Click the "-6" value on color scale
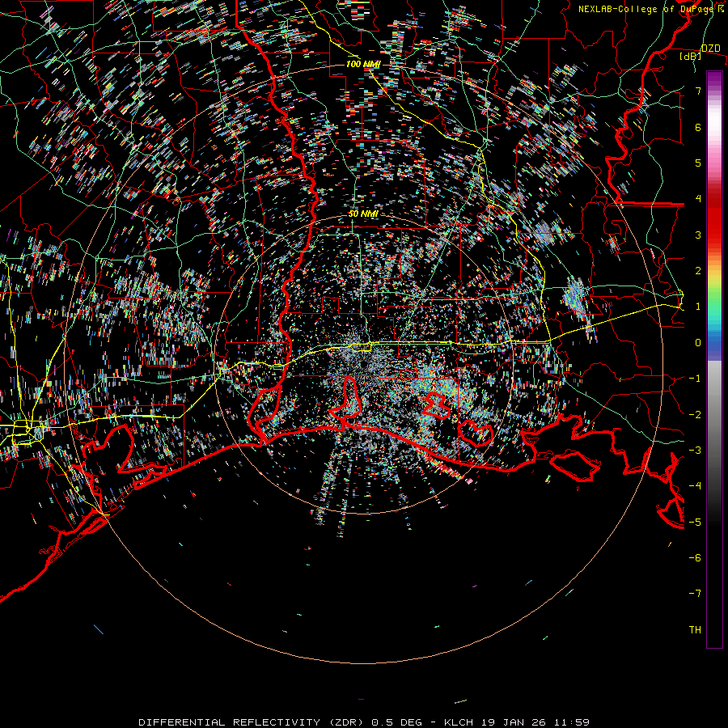The height and width of the screenshot is (728, 728). click(x=695, y=558)
